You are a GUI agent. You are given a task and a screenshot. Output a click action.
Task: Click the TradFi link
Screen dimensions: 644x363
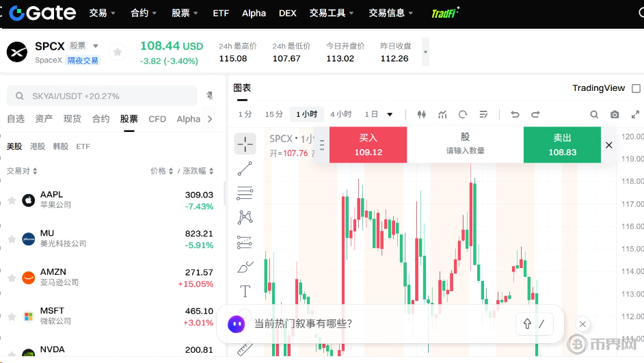[445, 13]
